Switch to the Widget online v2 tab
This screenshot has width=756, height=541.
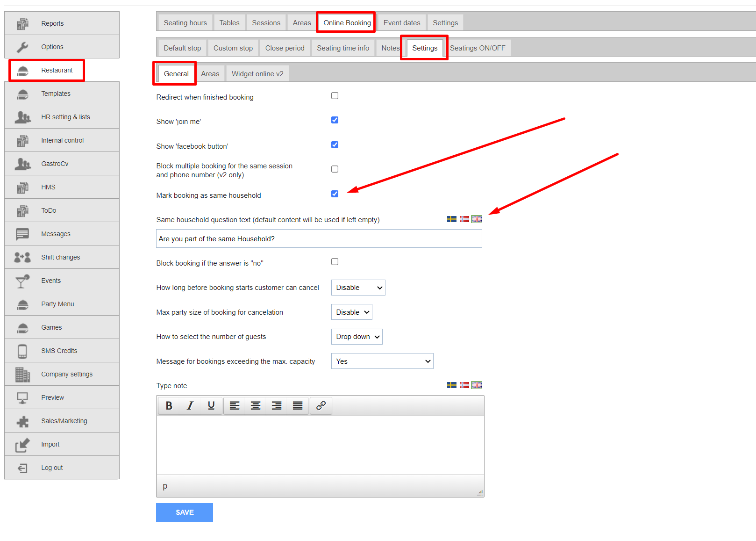coord(257,74)
